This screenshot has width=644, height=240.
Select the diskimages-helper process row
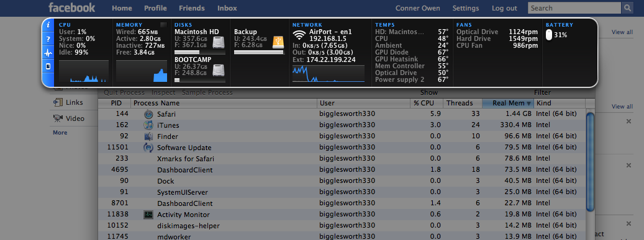[342, 226]
